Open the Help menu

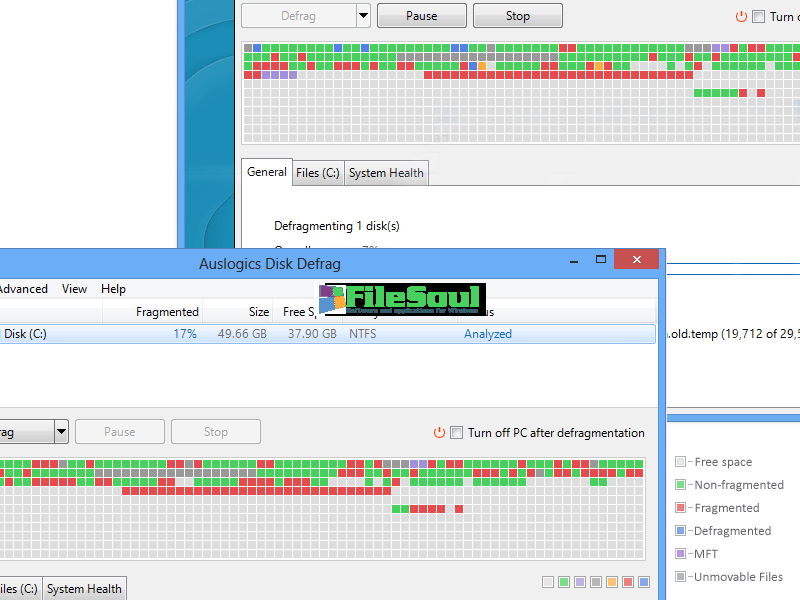(114, 289)
